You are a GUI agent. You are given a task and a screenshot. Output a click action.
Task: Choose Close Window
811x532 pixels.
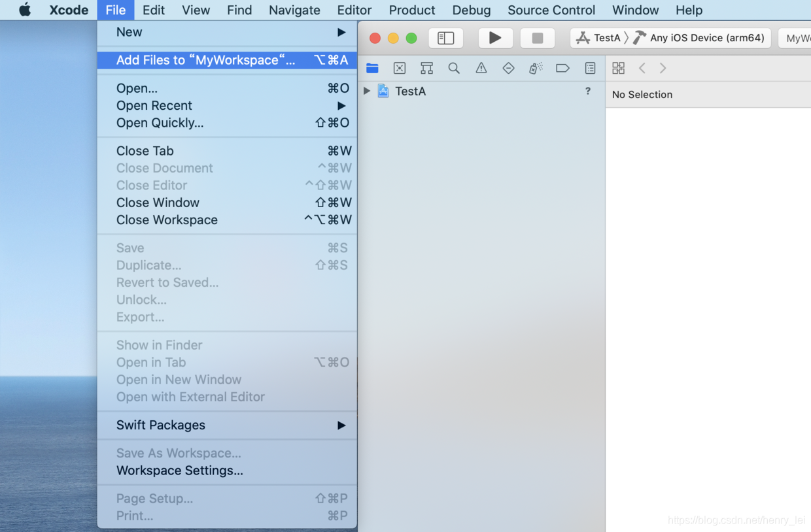(x=227, y=203)
